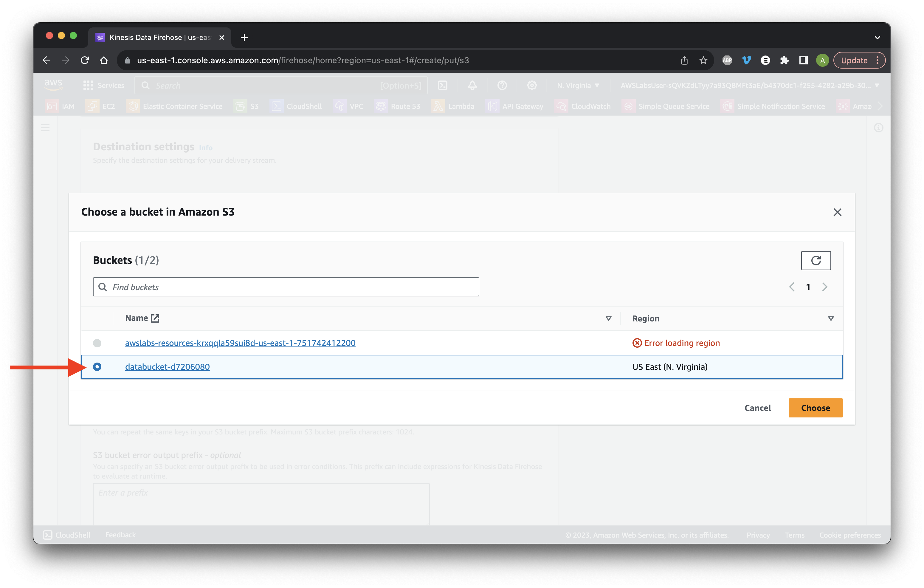Expand the N. Virginia region dropdown
The image size is (924, 588).
coord(578,85)
